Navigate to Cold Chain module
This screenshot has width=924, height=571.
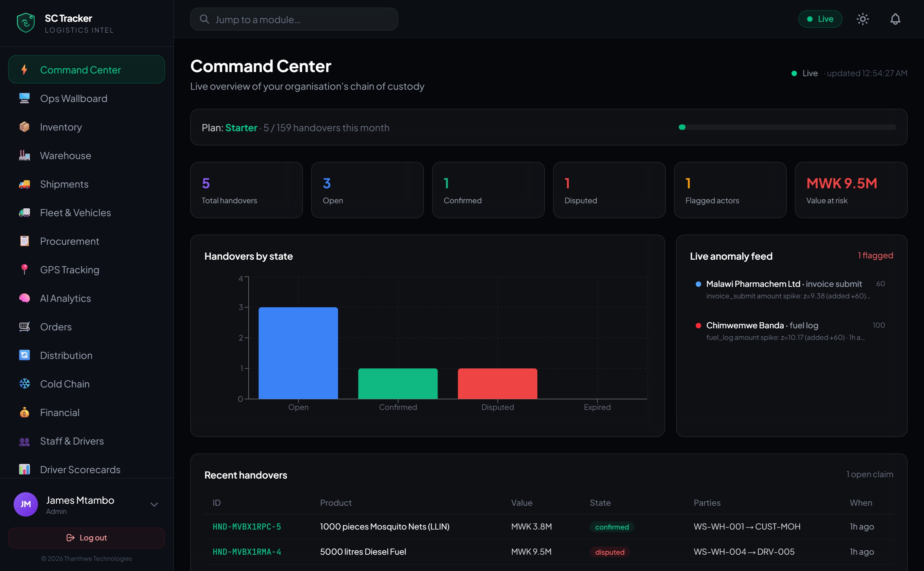coord(86,384)
